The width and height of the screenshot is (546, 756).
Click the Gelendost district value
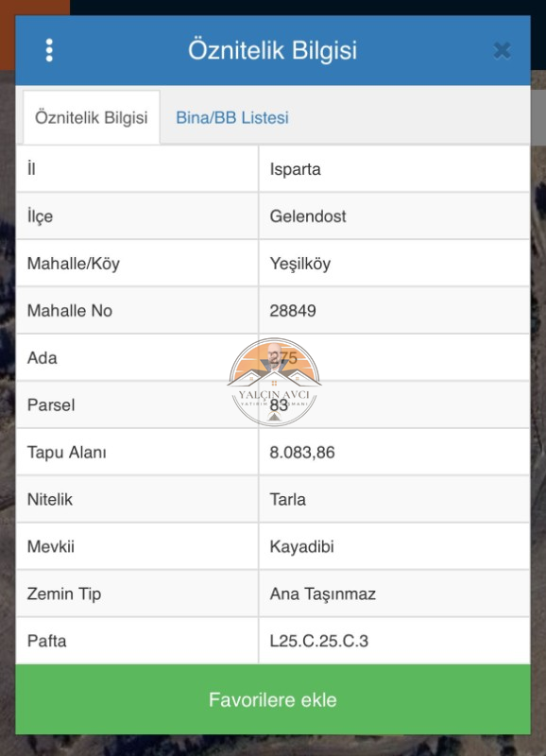click(308, 216)
